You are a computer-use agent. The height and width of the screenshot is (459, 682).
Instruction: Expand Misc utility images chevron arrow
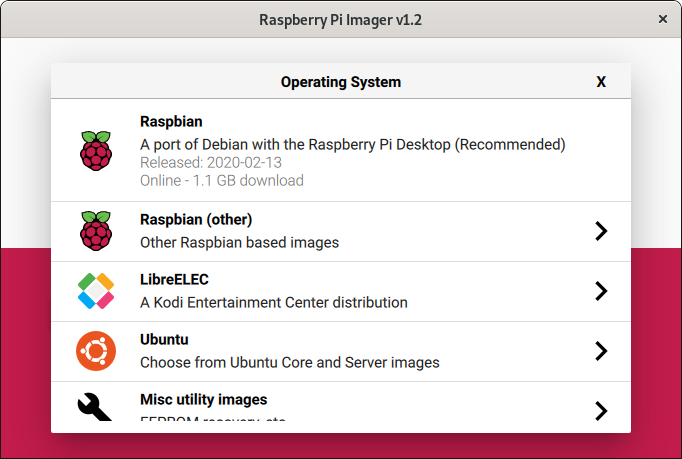(600, 410)
